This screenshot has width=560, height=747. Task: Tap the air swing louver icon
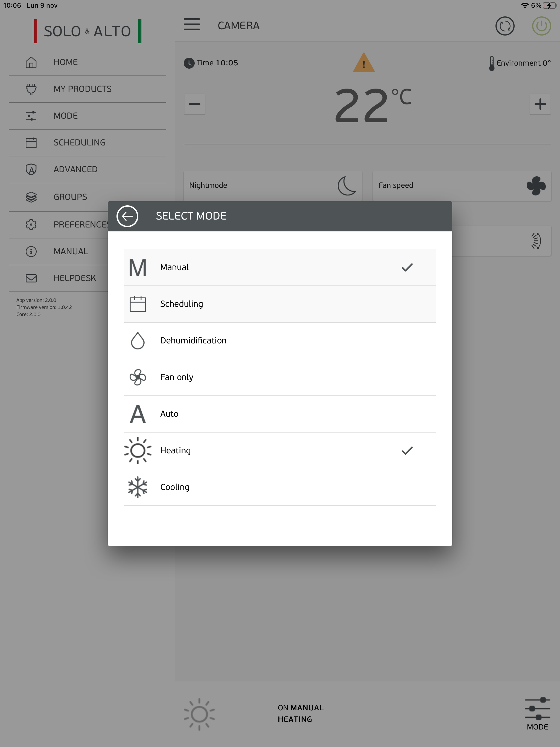[x=536, y=241]
